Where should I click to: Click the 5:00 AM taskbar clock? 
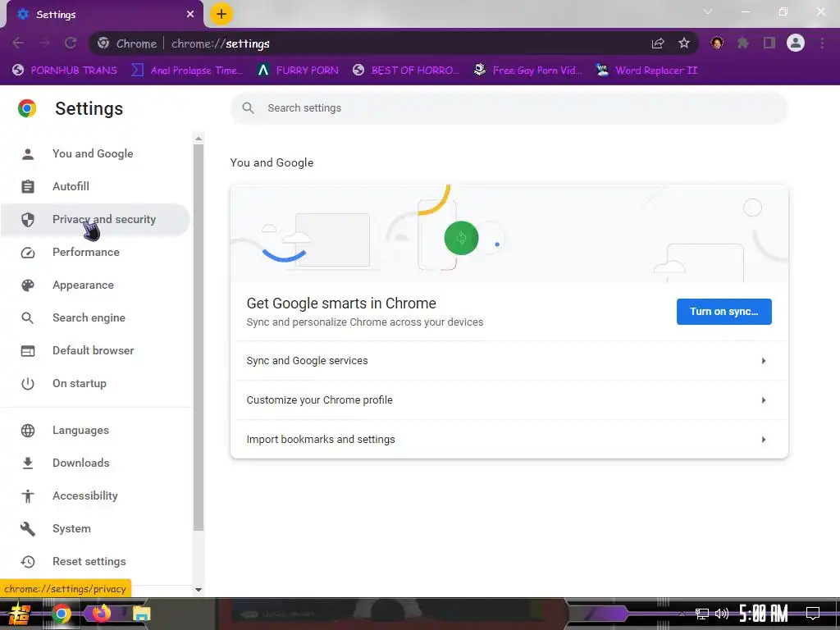pyautogui.click(x=764, y=613)
